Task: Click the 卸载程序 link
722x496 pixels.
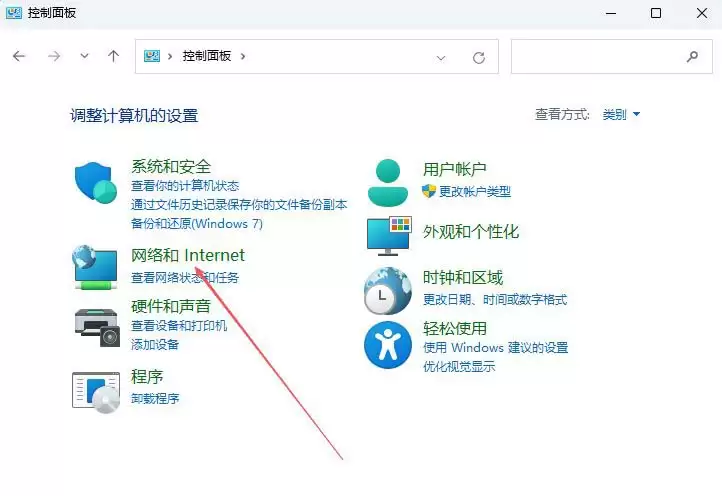Action: pos(155,398)
